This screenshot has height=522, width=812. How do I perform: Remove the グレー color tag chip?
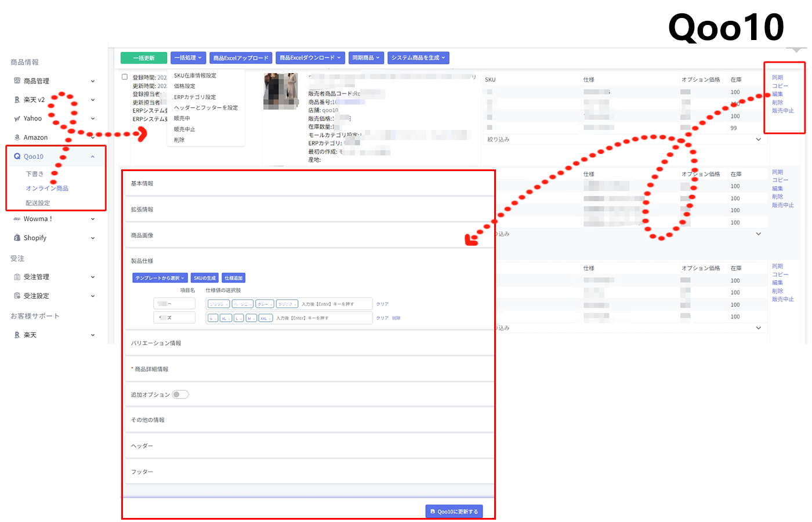tap(271, 304)
